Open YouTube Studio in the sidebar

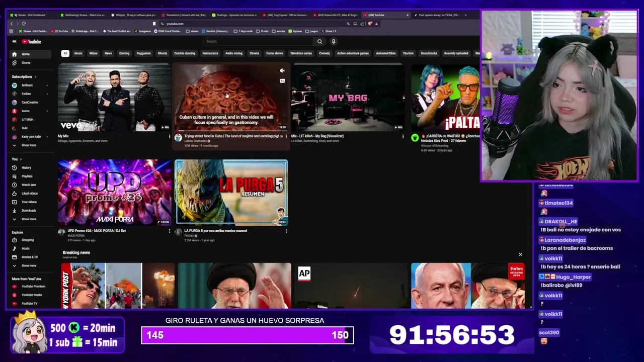point(30,295)
